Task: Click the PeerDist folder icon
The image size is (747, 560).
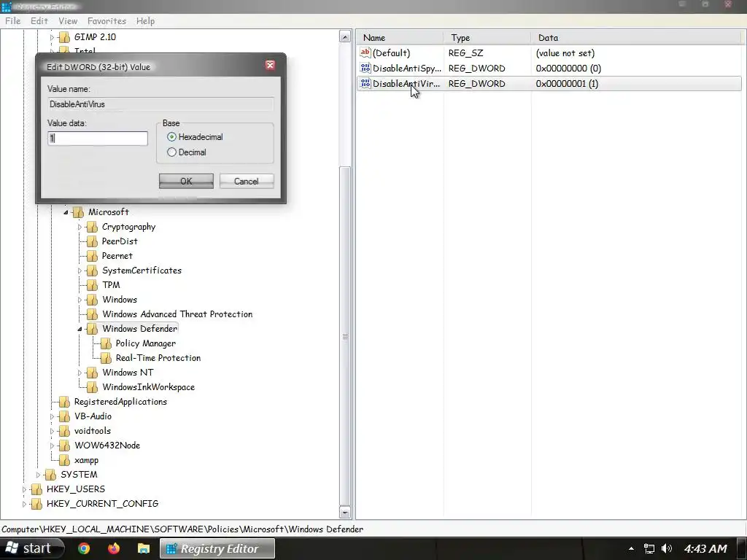Action: pos(92,241)
